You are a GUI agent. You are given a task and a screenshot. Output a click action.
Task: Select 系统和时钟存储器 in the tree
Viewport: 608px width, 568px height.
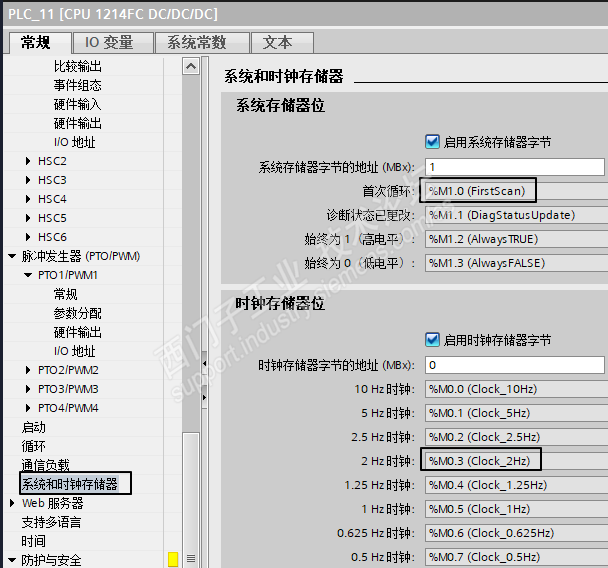point(70,484)
